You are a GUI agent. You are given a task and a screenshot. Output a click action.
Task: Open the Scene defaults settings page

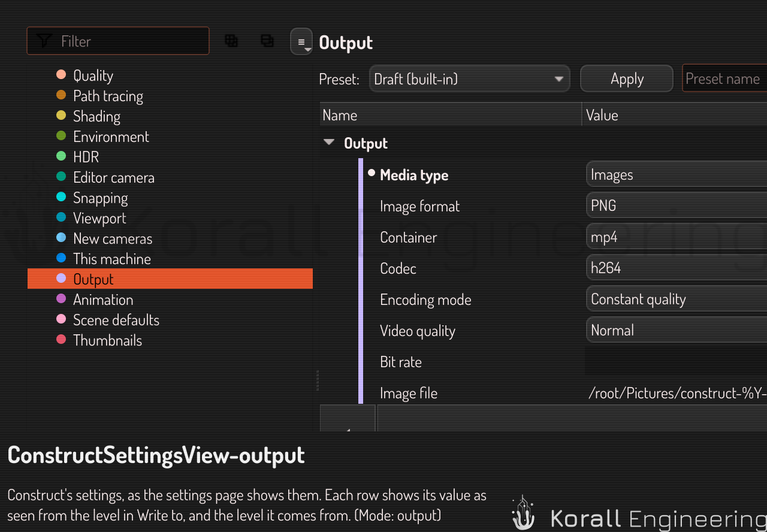point(170,320)
